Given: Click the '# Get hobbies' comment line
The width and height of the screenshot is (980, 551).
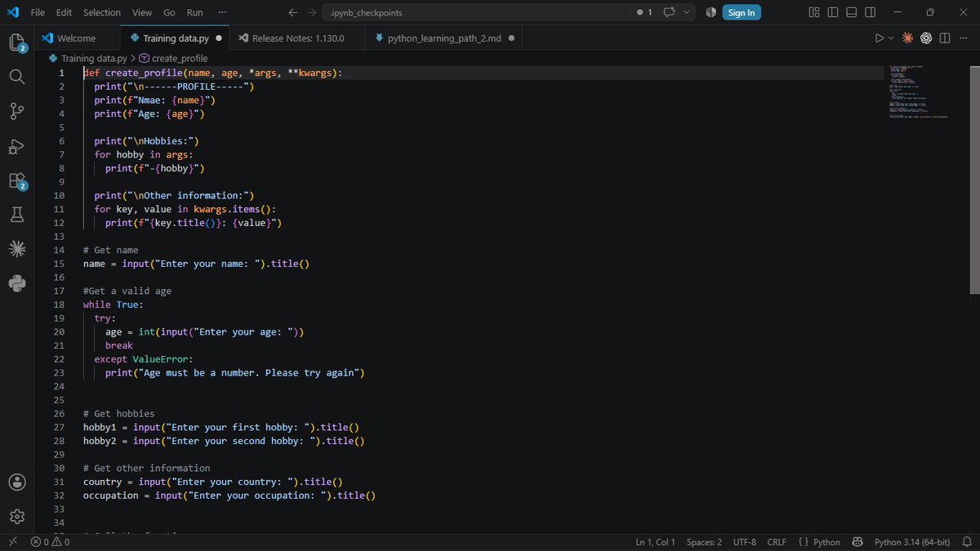Looking at the screenshot, I should point(118,414).
